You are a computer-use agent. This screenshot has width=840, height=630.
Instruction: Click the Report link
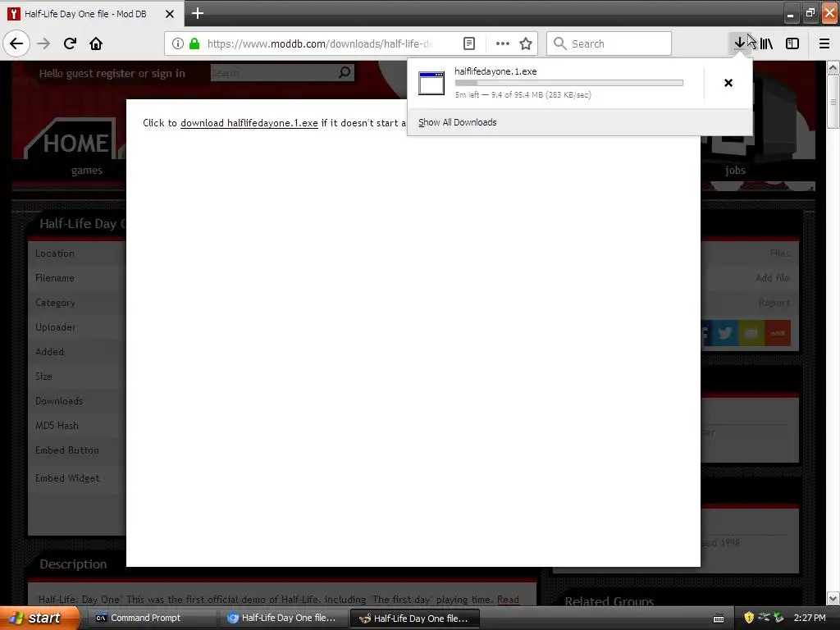pyautogui.click(x=774, y=302)
